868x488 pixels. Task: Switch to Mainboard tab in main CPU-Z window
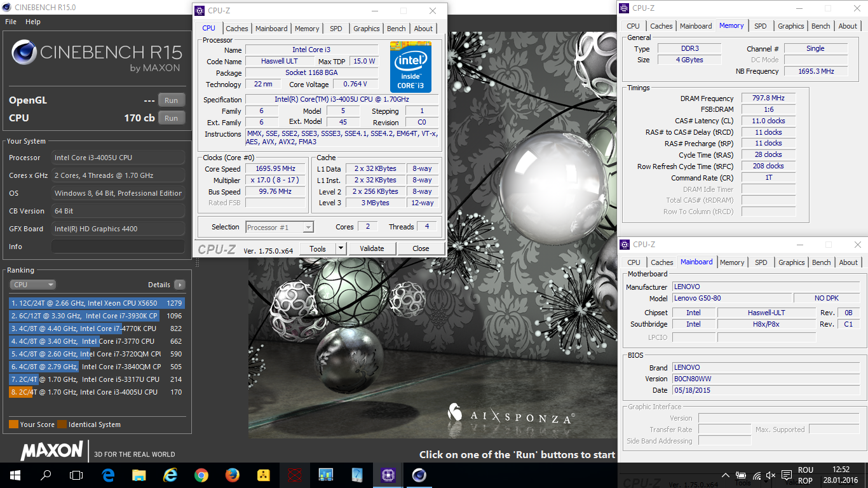point(271,29)
